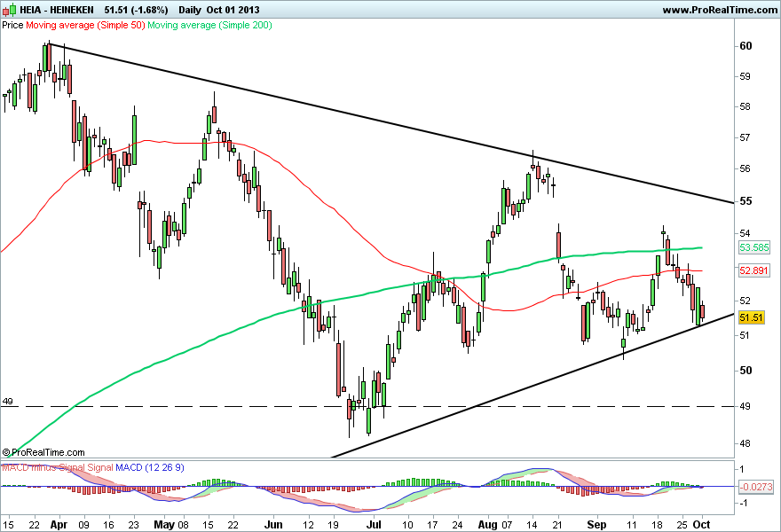781x532 pixels.
Task: Select the Daily timeframe label
Action: point(190,10)
